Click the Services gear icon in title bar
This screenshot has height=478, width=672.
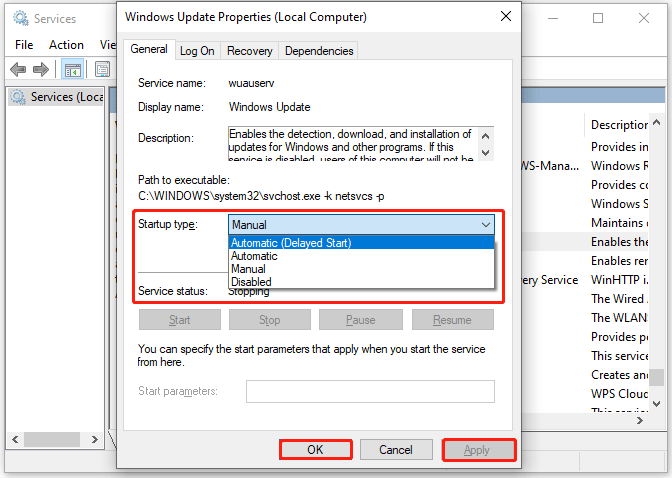(x=20, y=18)
